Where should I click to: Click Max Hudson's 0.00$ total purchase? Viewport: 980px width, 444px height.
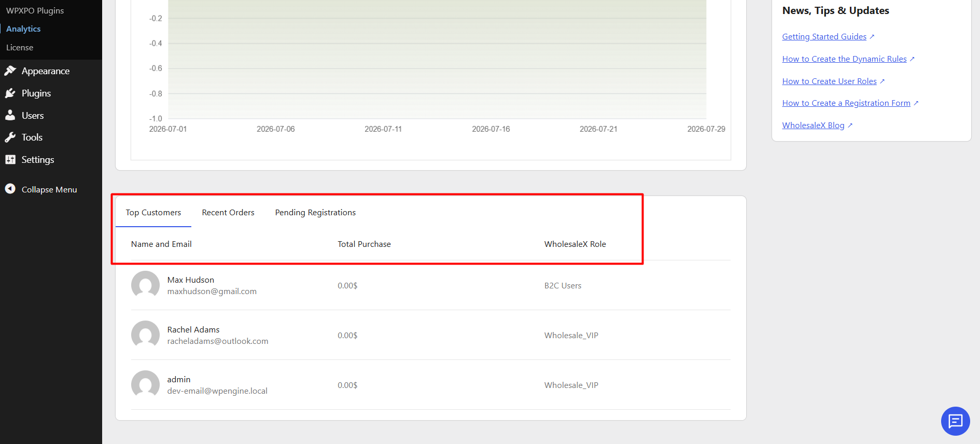click(347, 285)
